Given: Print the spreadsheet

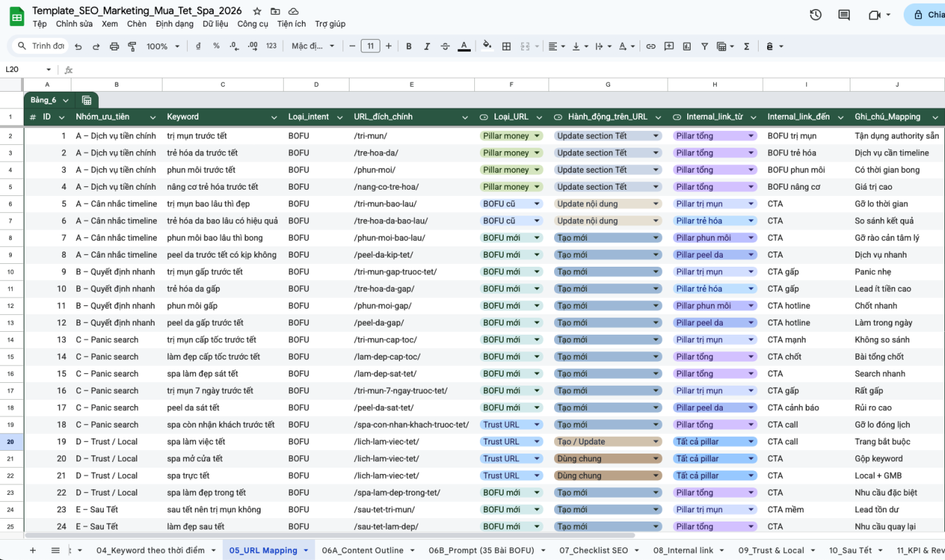Looking at the screenshot, I should pos(114,46).
